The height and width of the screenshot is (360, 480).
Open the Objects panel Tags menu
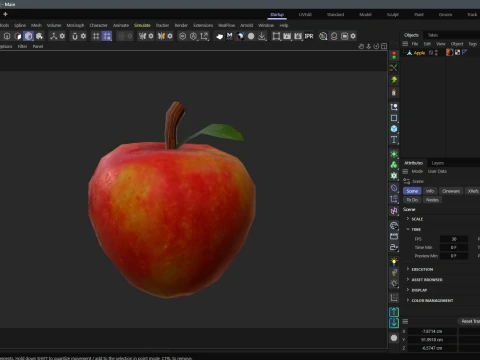pyautogui.click(x=473, y=44)
